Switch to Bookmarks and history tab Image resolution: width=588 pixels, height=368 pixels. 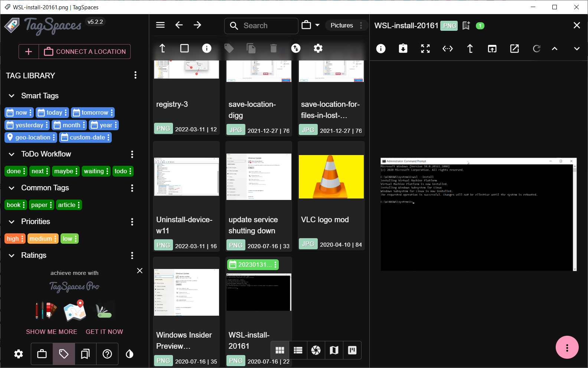[x=85, y=354]
